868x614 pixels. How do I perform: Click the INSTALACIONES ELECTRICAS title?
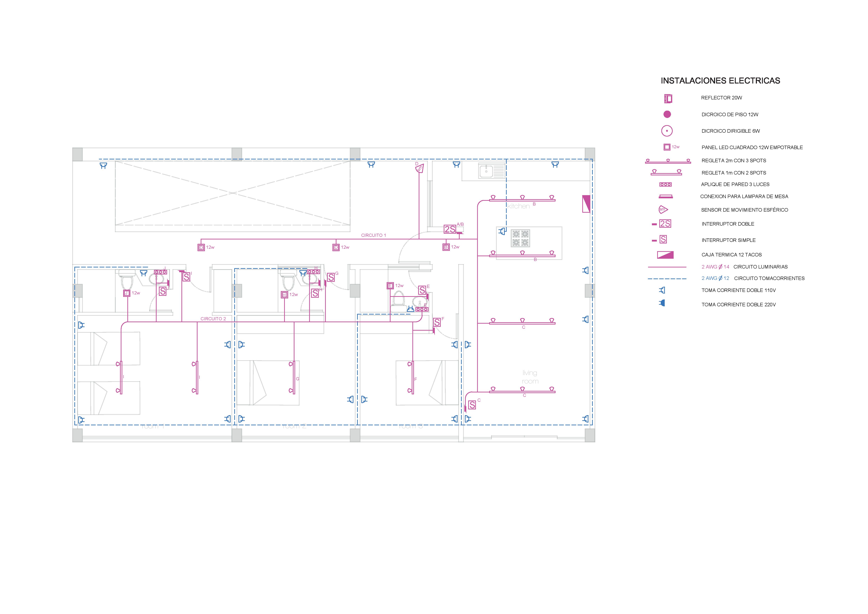(720, 81)
